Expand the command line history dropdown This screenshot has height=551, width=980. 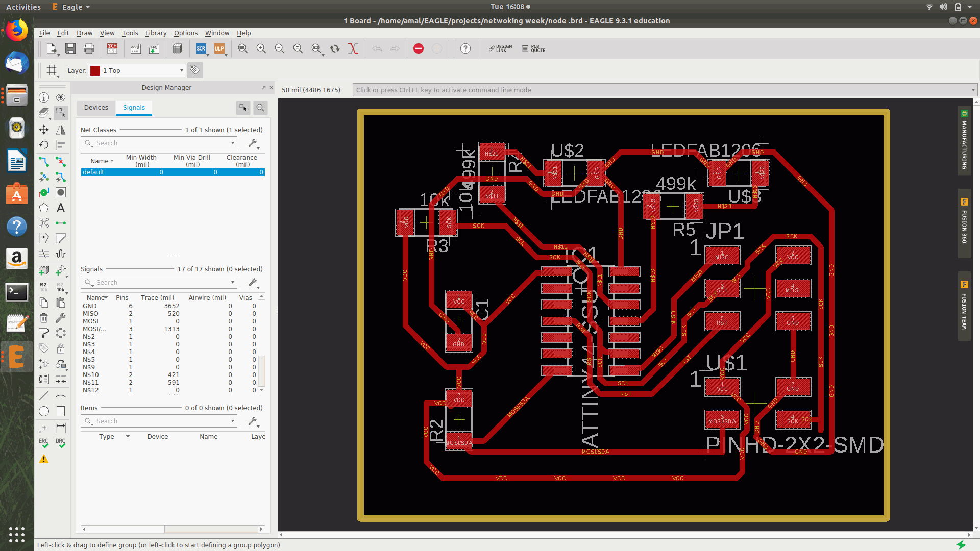pos(973,90)
